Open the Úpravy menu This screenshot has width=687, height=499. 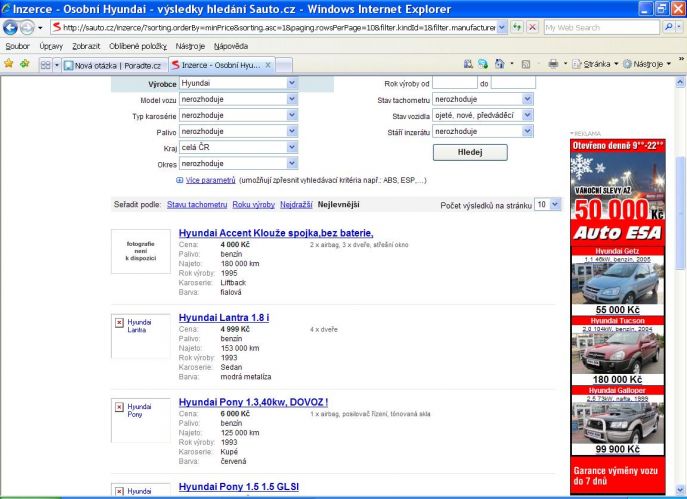pos(51,46)
